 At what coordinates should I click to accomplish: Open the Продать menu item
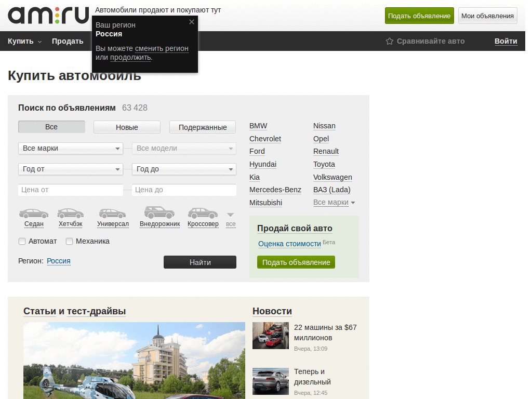tap(68, 41)
